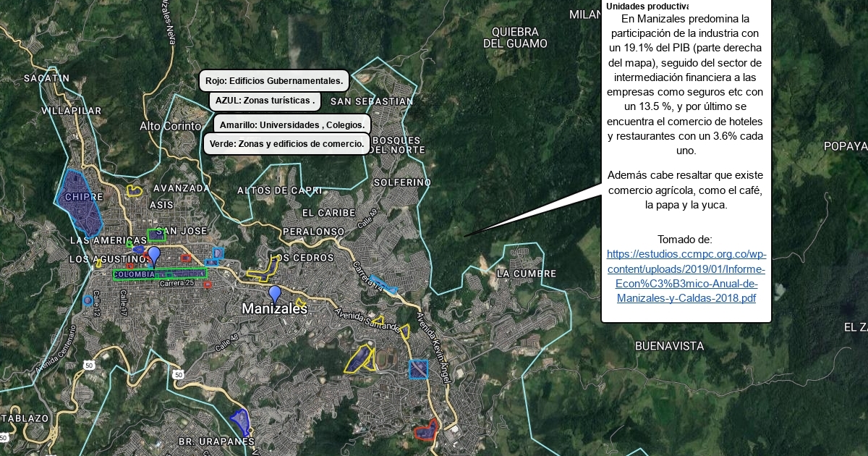Viewport: 868px width, 456px height.
Task: Click the PERALONSO neighborhood label
Action: pyautogui.click(x=313, y=231)
